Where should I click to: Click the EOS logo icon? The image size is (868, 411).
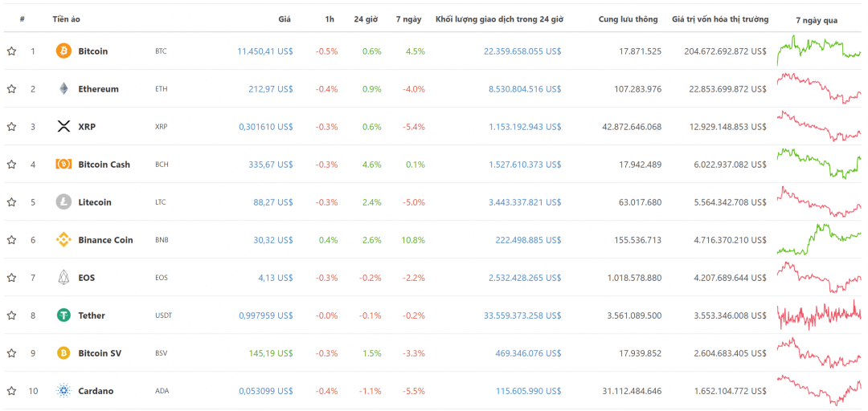63,278
